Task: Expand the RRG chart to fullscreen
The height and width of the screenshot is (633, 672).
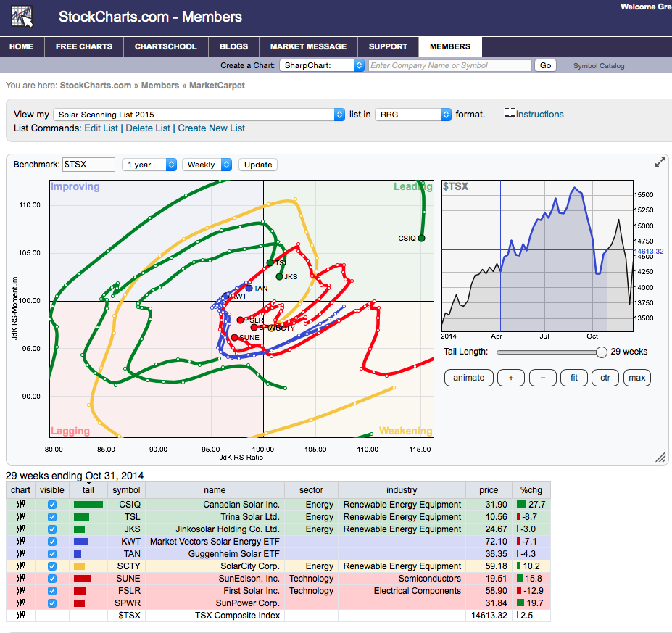Action: [660, 163]
